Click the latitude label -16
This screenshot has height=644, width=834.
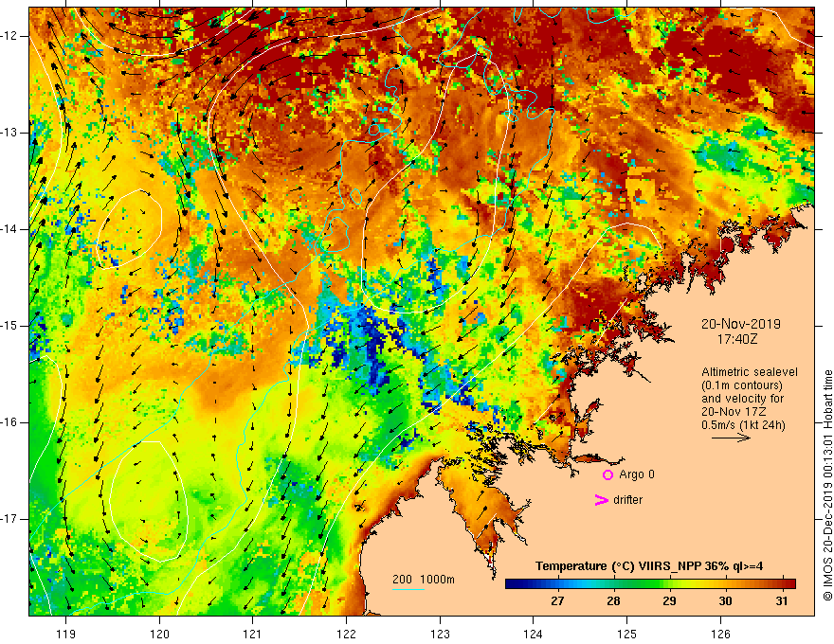[x=9, y=422]
